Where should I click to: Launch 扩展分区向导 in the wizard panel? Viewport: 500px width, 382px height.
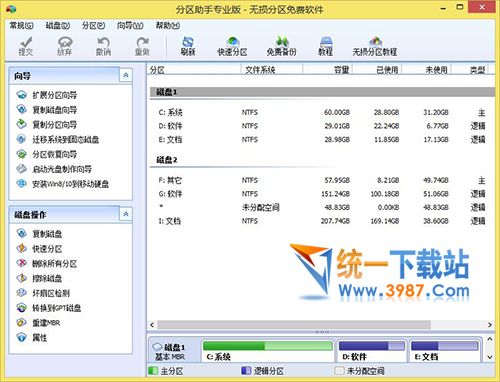click(47, 95)
